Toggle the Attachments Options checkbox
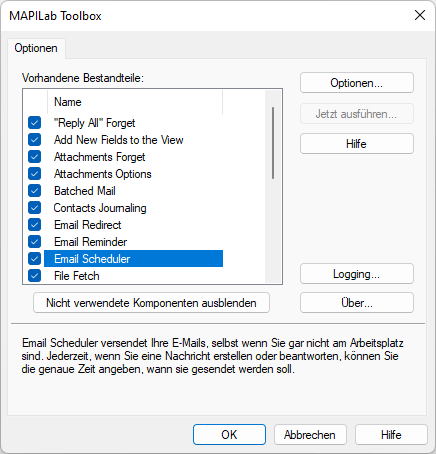The width and height of the screenshot is (436, 454). coord(35,174)
